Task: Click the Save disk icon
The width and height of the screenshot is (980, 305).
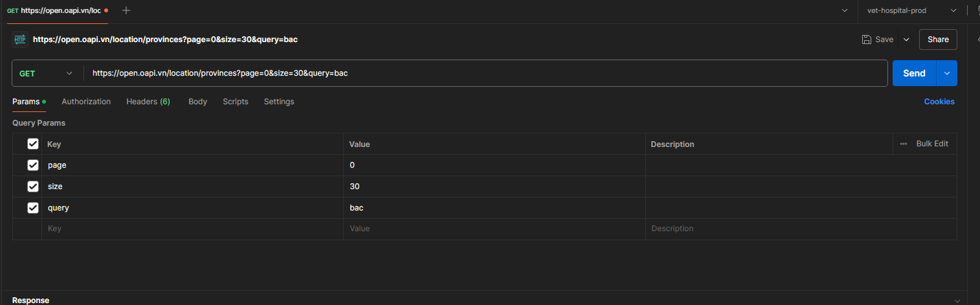Action: pos(867,40)
